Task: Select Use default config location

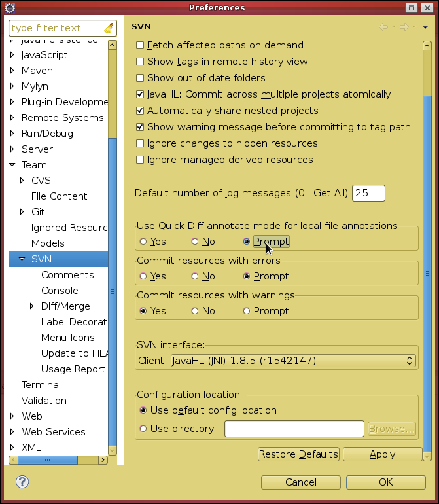Action: click(x=143, y=410)
